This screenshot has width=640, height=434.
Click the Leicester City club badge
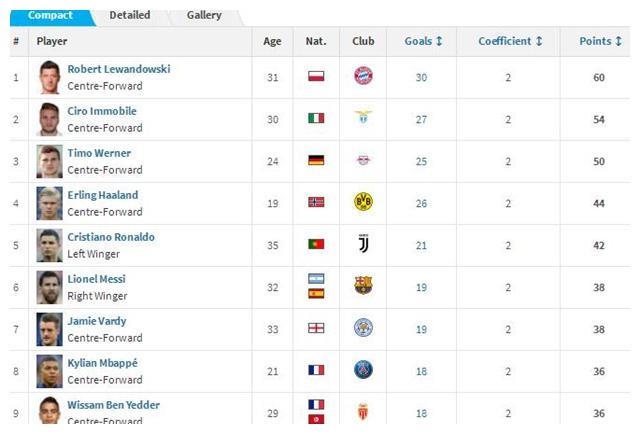[x=363, y=328]
